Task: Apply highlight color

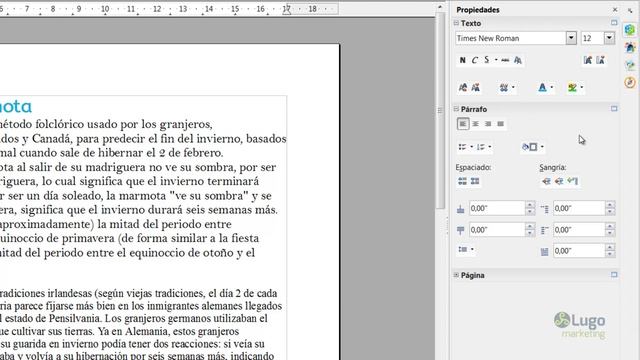Action: [572, 87]
